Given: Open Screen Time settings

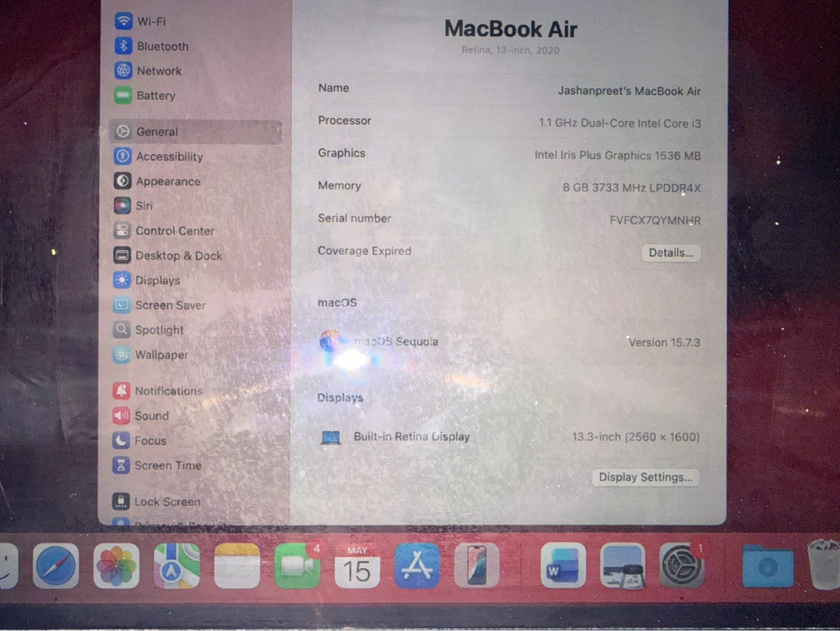Looking at the screenshot, I should coord(157,465).
